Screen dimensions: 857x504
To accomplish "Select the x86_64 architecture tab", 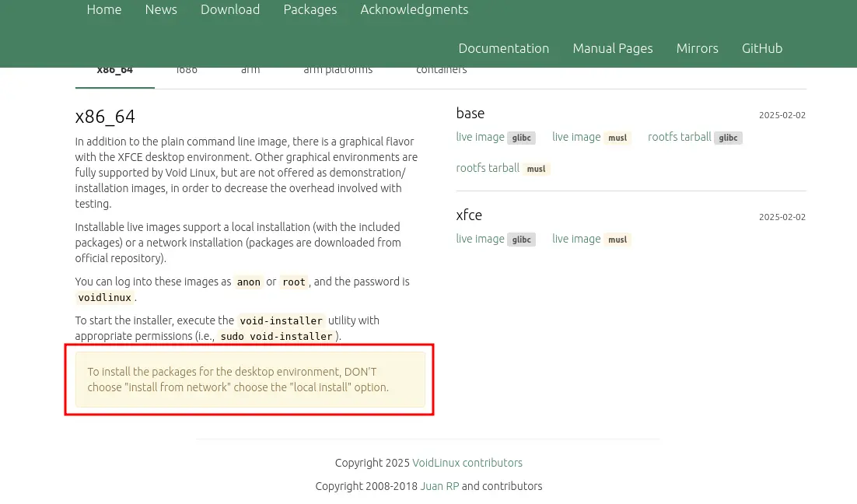I will 115,72.
